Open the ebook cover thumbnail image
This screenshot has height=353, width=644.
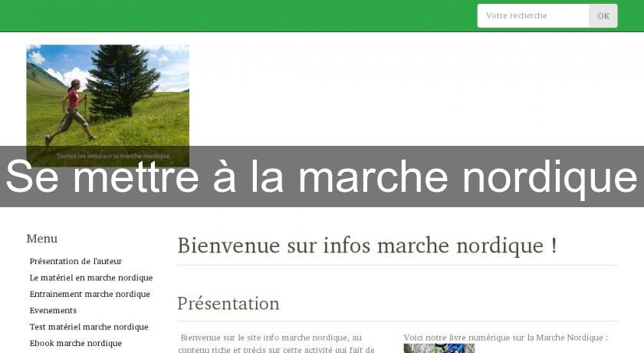coord(439,348)
